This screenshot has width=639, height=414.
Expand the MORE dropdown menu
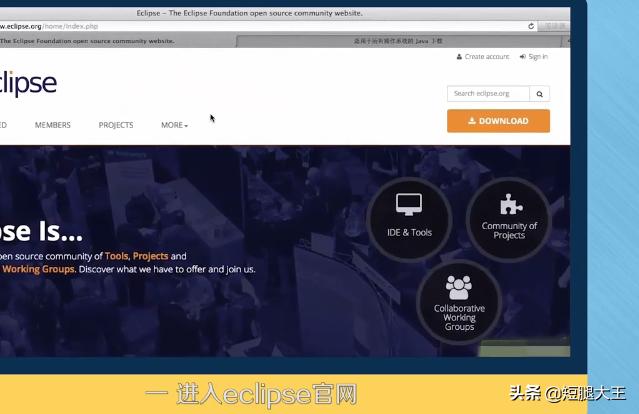coord(174,125)
